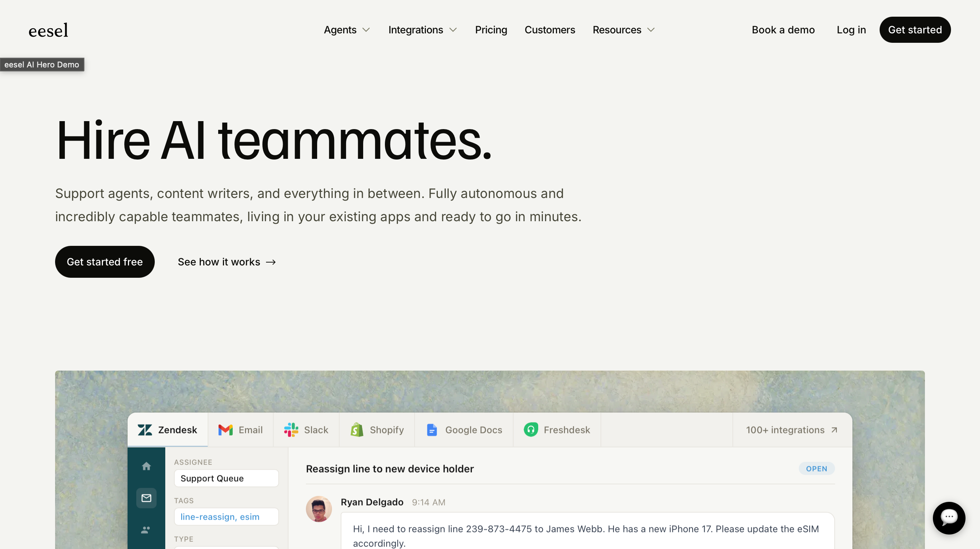
Task: Open the 100+ integrations link
Action: (791, 430)
